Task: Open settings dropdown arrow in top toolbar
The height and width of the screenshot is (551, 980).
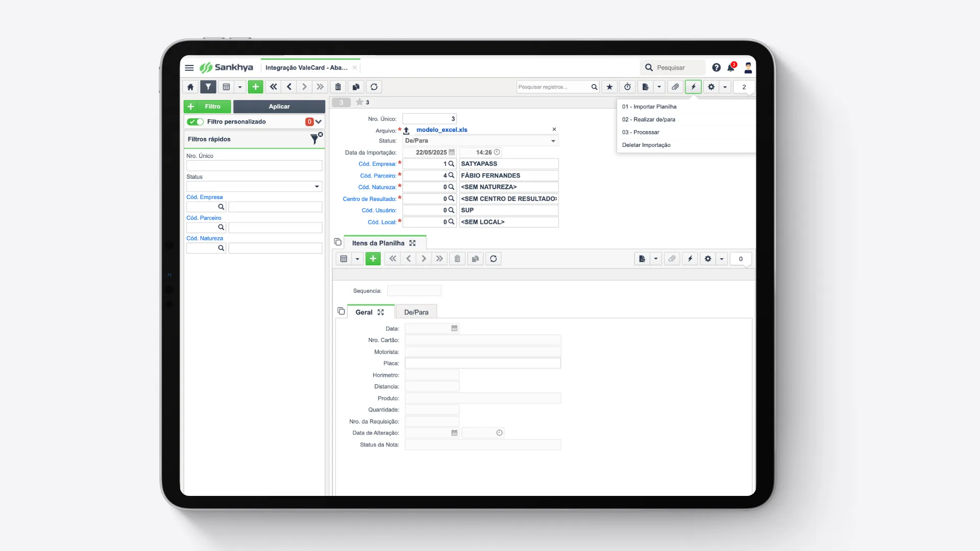Action: click(725, 87)
